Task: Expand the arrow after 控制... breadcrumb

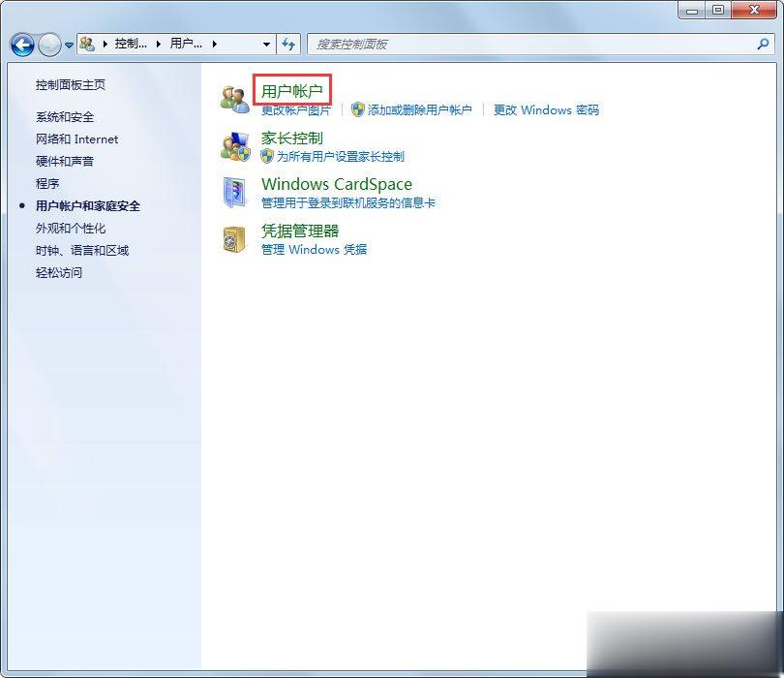Action: coord(159,44)
